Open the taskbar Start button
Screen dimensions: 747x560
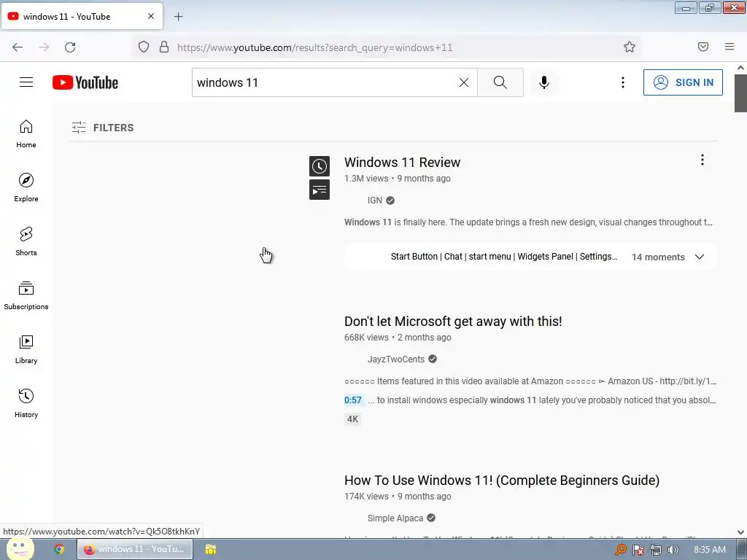[x=19, y=549]
